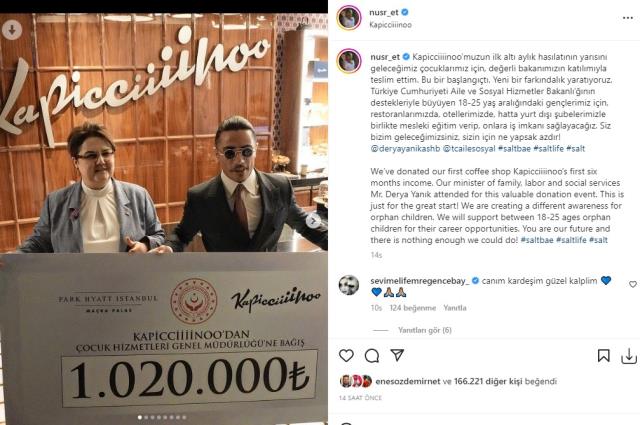This screenshot has width=640, height=425.
Task: Download post with arrow tray icon
Action: (x=629, y=356)
